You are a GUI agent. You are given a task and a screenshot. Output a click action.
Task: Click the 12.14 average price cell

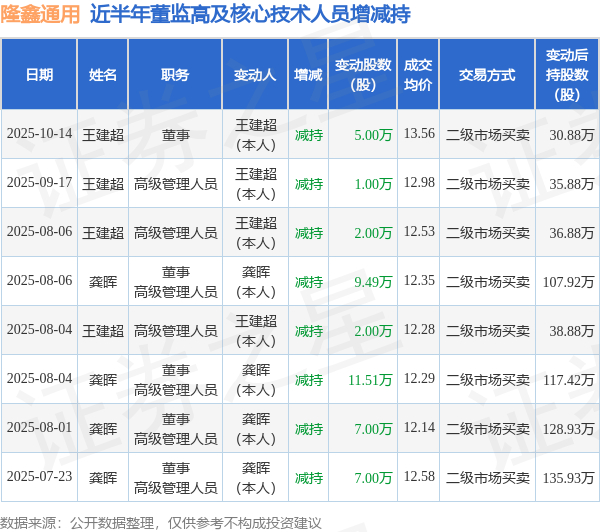click(x=419, y=428)
